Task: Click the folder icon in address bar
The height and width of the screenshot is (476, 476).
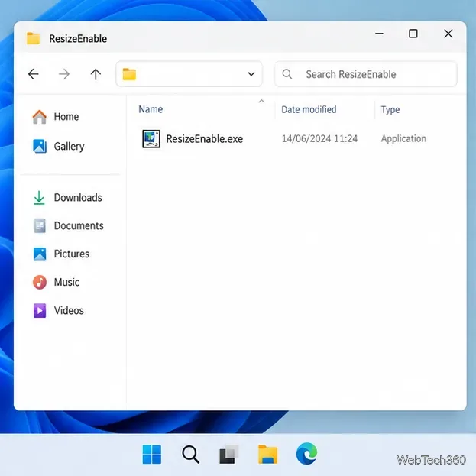Action: click(x=129, y=74)
